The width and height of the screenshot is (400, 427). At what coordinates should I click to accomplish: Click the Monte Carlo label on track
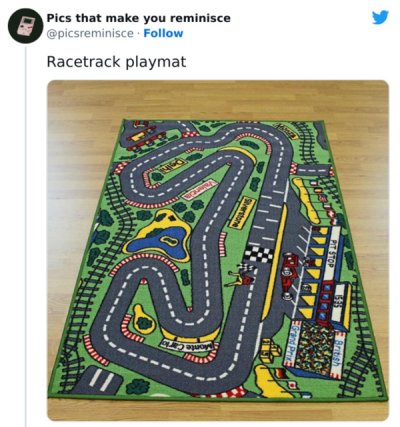(x=188, y=346)
